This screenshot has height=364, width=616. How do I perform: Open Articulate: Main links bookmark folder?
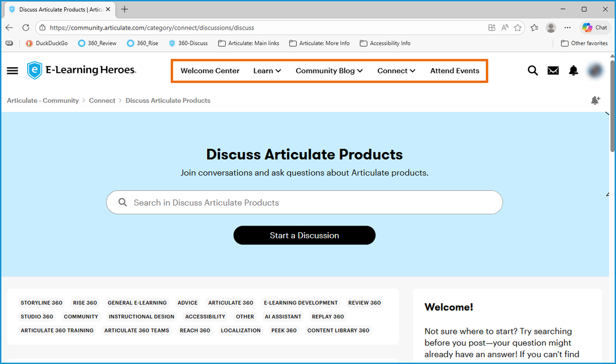tap(248, 43)
